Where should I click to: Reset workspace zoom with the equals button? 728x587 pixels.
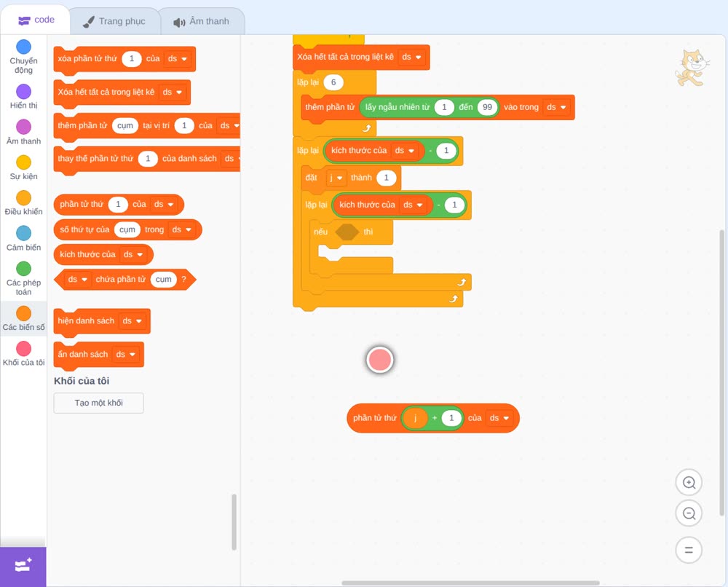coord(689,550)
